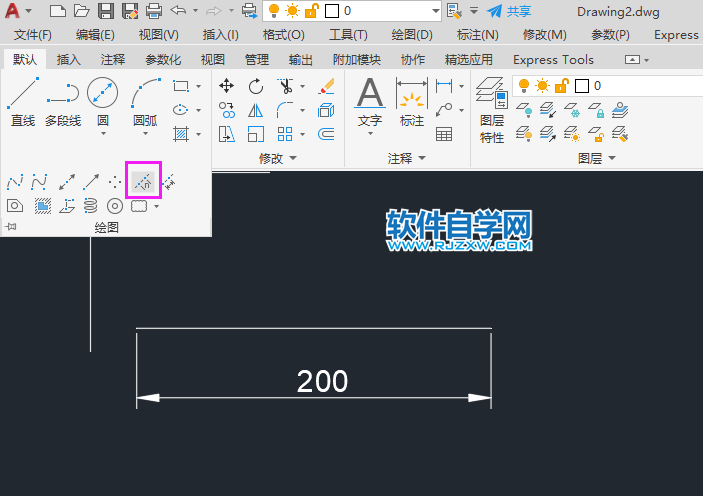Select the Array tool icon
This screenshot has height=496, width=703.
click(285, 134)
